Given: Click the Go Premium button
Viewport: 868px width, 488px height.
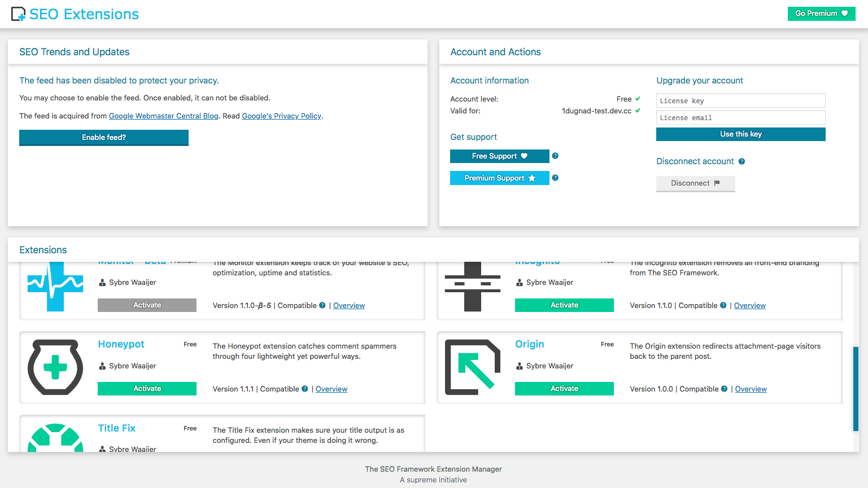Looking at the screenshot, I should click(821, 14).
